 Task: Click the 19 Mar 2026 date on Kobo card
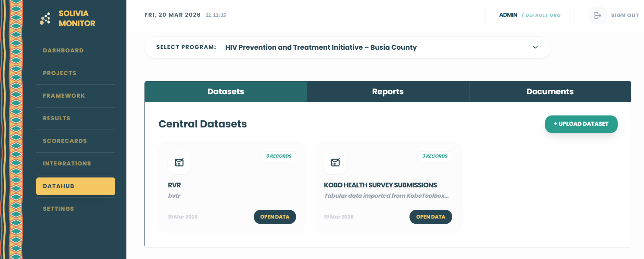pyautogui.click(x=339, y=217)
